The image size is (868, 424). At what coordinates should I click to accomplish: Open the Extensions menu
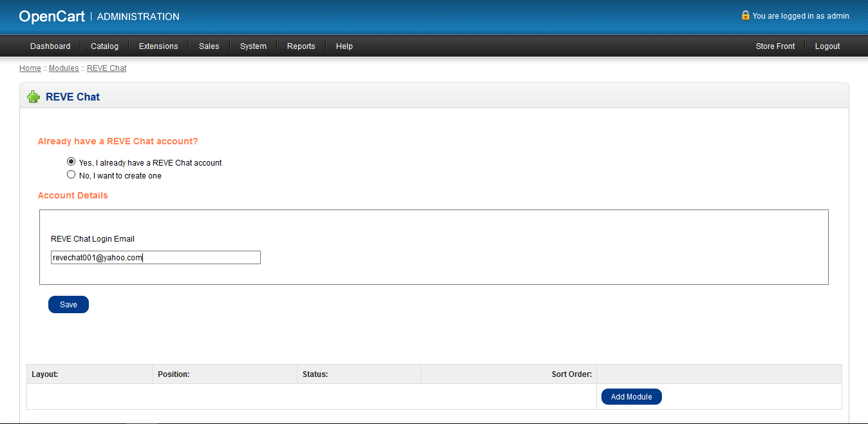(x=158, y=46)
